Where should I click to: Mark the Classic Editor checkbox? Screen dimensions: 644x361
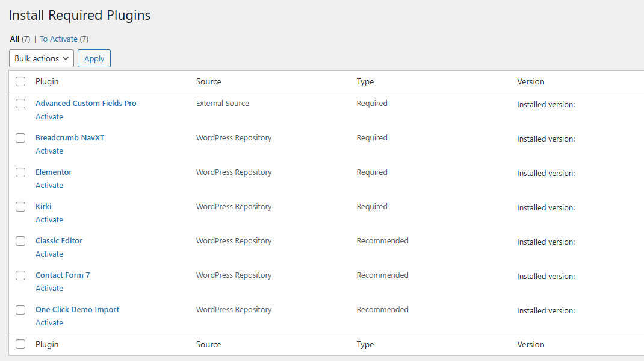[x=20, y=241]
